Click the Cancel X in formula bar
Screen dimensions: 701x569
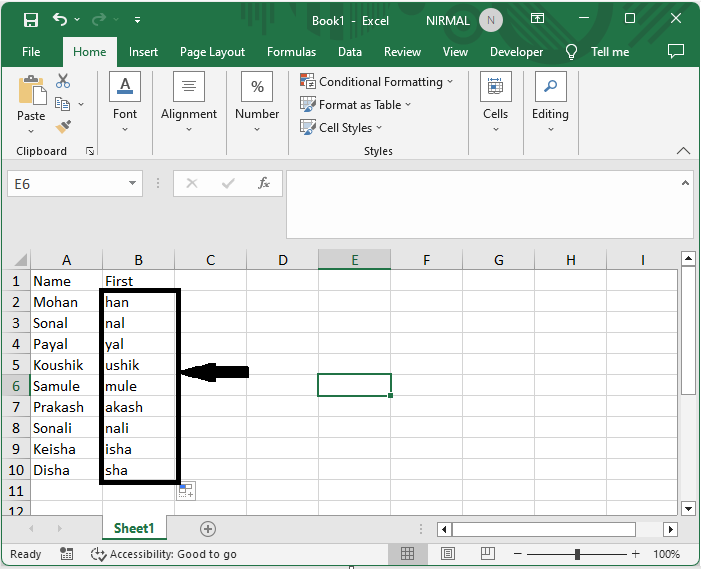click(x=192, y=183)
